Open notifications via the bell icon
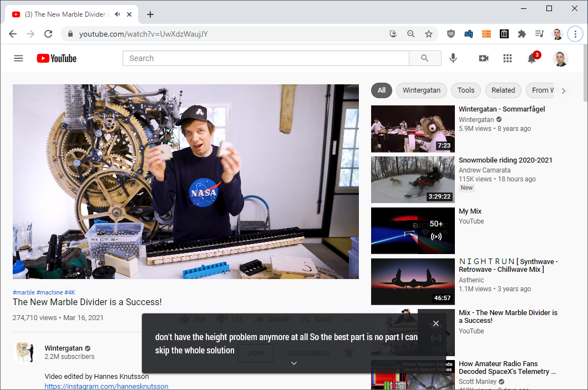 531,58
